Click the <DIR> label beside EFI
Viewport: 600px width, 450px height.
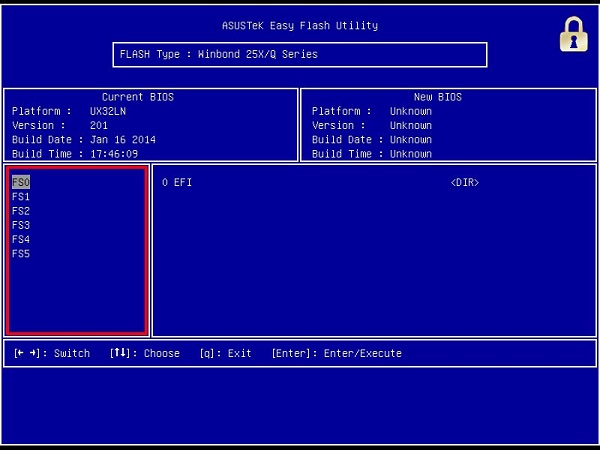click(x=464, y=183)
